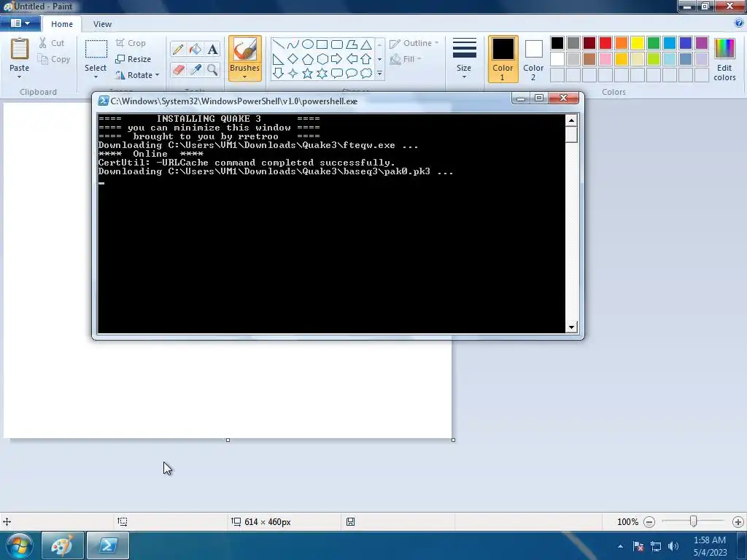Image resolution: width=747 pixels, height=560 pixels.
Task: Expand the Shapes gallery more arrow
Action: tap(379, 74)
